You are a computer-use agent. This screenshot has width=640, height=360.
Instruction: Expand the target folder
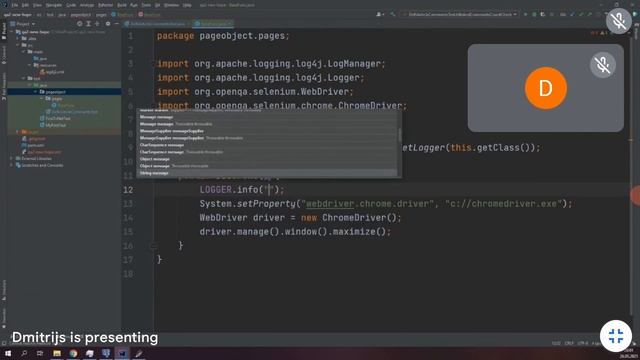(17, 132)
